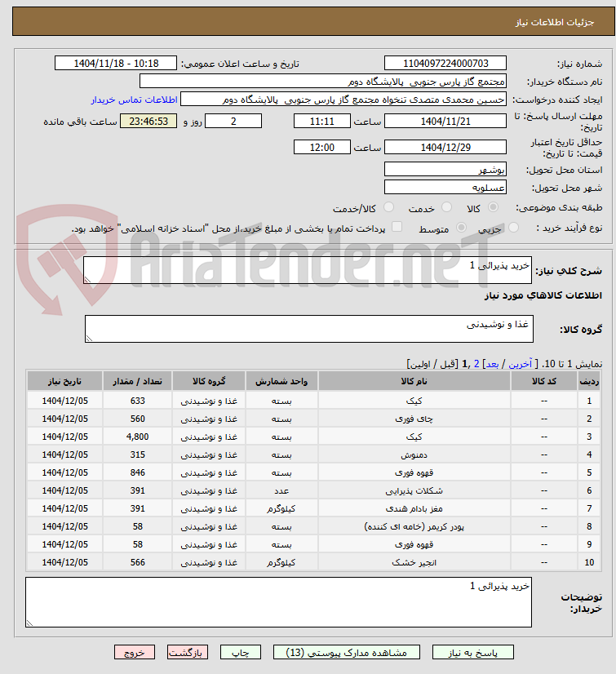Select the جزیی purchase type radio

[513, 228]
